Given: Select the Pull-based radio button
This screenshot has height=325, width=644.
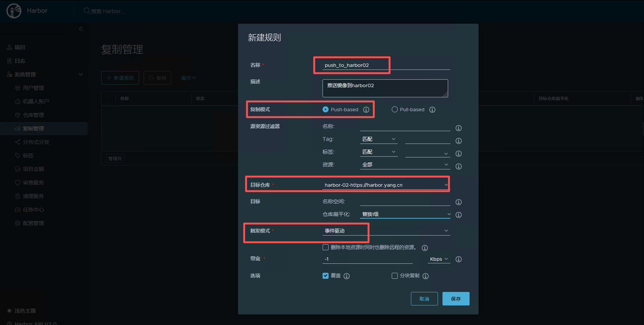Looking at the screenshot, I should tap(395, 109).
